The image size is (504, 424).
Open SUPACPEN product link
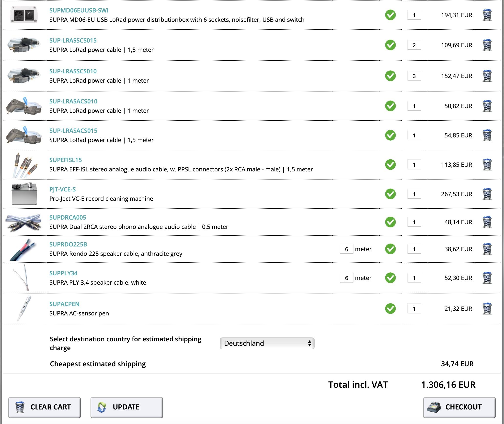click(64, 304)
